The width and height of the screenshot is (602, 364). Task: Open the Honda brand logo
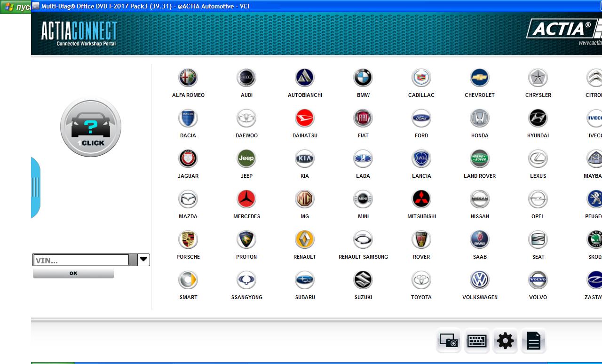(480, 118)
